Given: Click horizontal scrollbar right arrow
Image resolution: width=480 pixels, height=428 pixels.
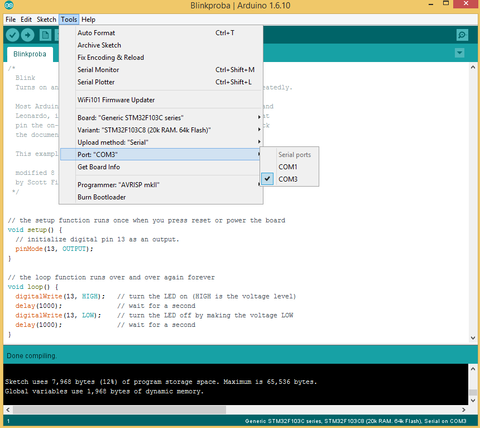Looking at the screenshot, I should pyautogui.click(x=464, y=410).
